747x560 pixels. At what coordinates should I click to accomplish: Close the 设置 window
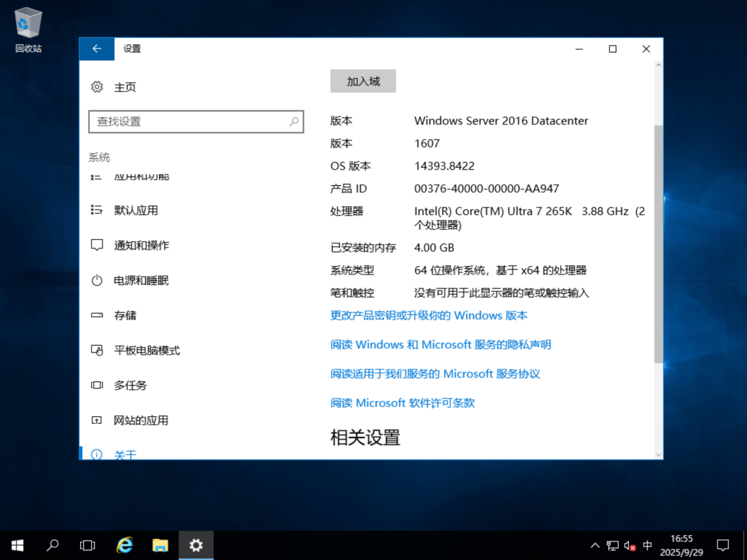tap(646, 48)
